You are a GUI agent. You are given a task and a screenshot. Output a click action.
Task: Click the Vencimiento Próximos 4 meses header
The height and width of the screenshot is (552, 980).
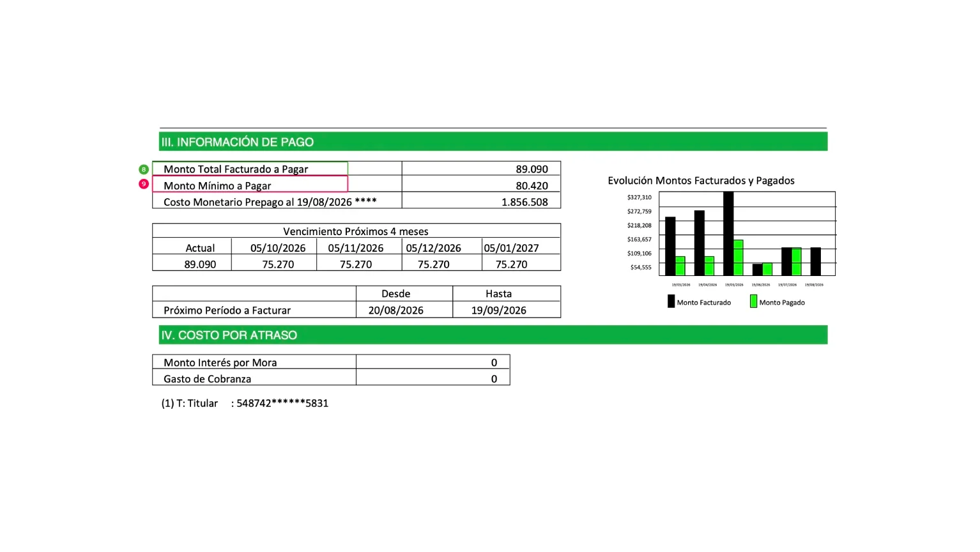pyautogui.click(x=356, y=231)
